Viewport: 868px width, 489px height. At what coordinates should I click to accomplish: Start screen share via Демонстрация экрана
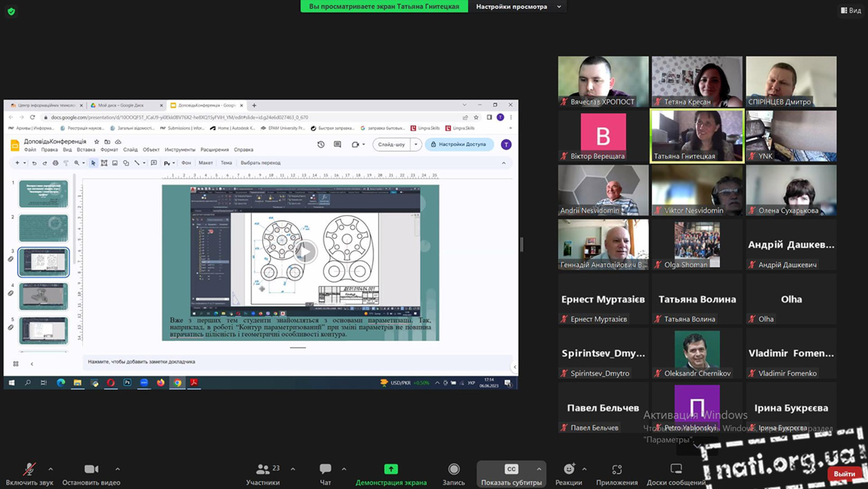point(391,474)
